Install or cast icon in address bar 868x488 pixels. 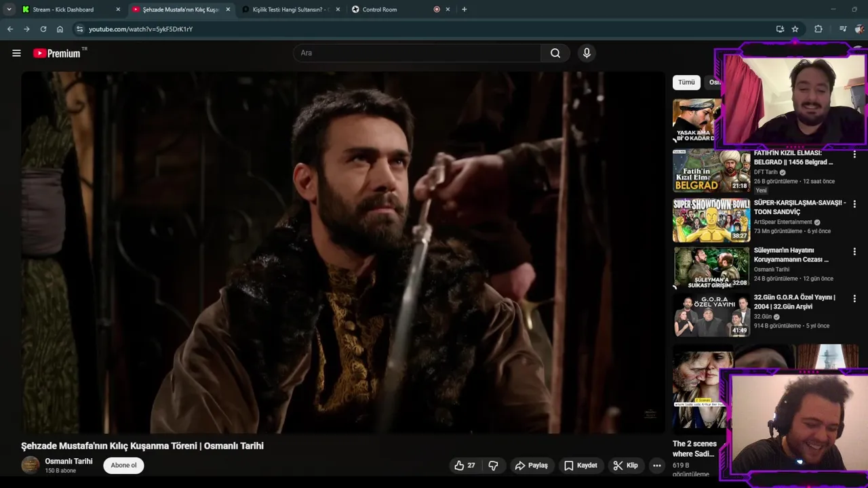pyautogui.click(x=780, y=29)
